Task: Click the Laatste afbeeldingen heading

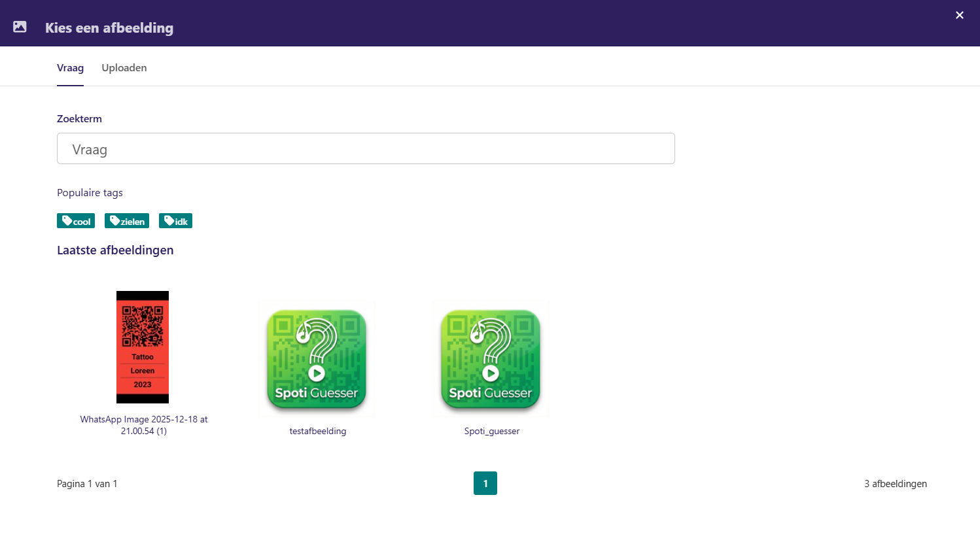Action: pos(115,250)
